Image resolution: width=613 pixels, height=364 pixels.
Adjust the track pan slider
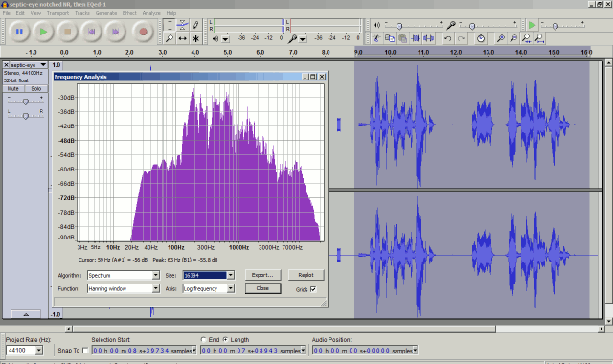click(x=26, y=116)
